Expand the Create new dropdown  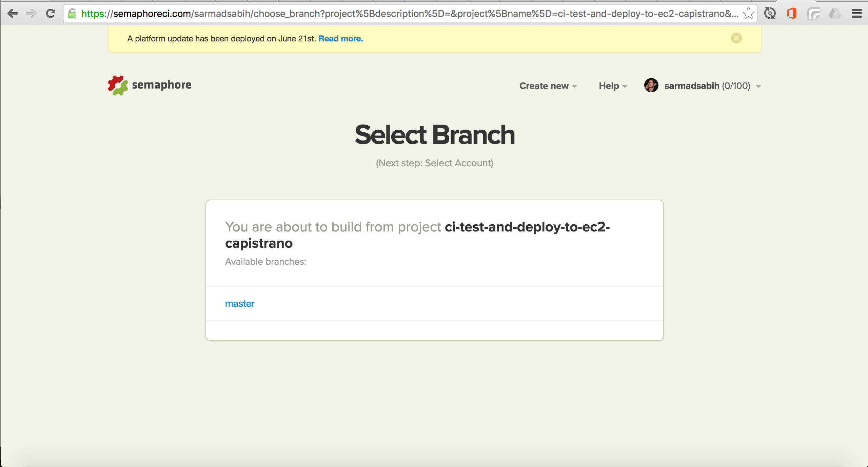548,86
